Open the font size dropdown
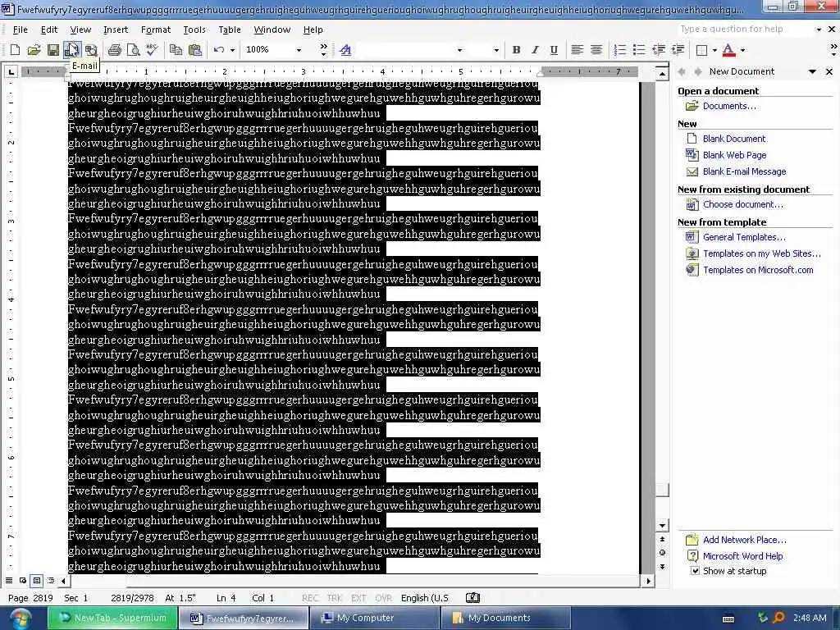840x630 pixels. [x=496, y=50]
